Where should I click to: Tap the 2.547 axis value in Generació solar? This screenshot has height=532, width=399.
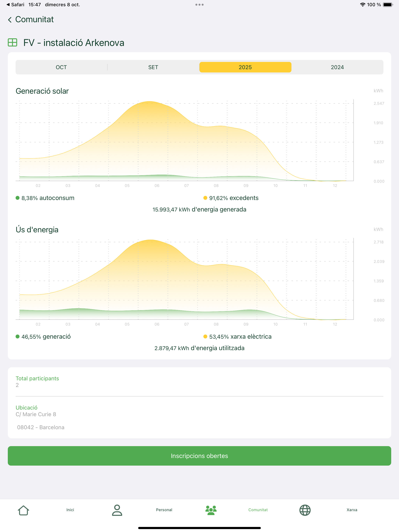coord(379,103)
